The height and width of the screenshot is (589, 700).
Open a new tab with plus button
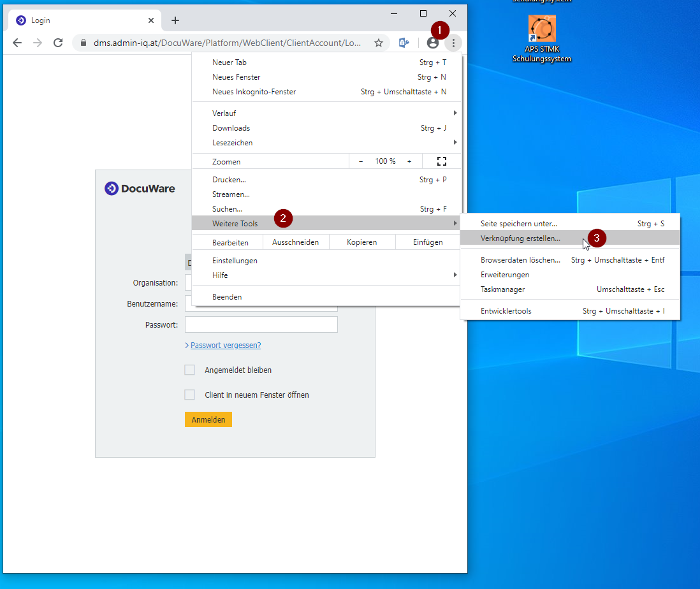point(175,20)
